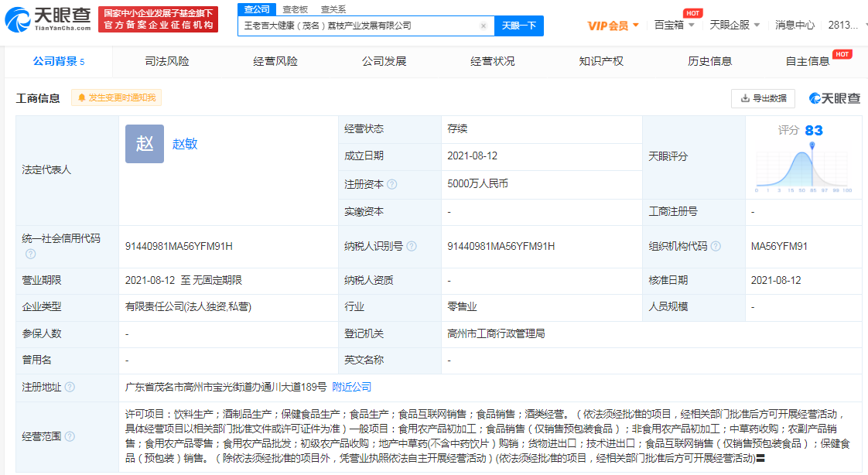Click the help icon next to 注册地址

click(70, 387)
